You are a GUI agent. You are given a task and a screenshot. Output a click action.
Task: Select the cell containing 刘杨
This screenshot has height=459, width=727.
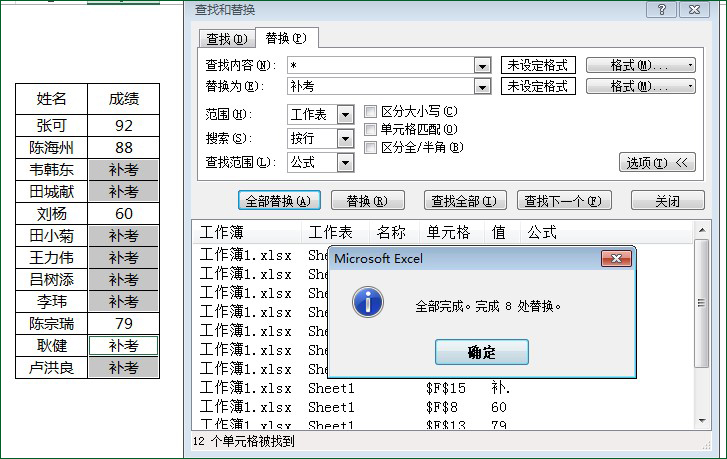tap(51, 214)
